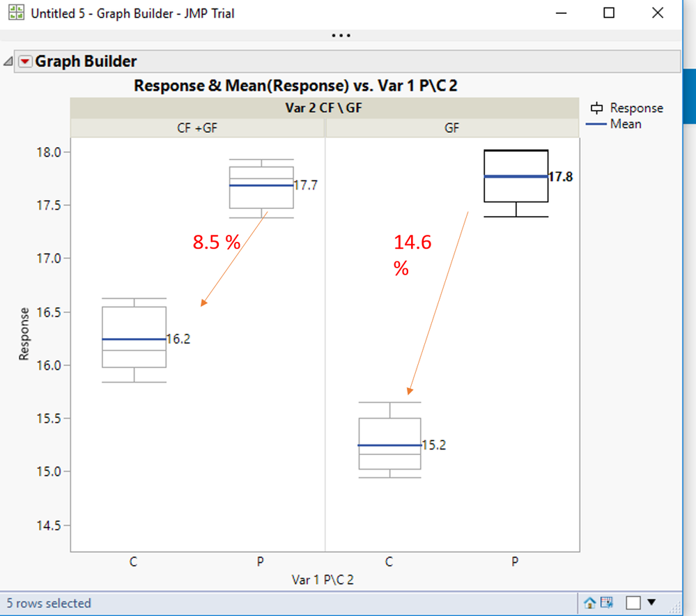Click the home window icon in status bar
Screen dimensions: 696x616
(x=589, y=603)
